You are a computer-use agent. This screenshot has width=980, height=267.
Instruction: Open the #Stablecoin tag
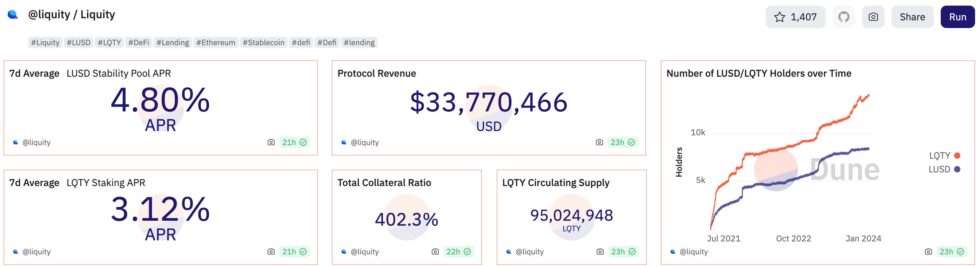(x=264, y=42)
